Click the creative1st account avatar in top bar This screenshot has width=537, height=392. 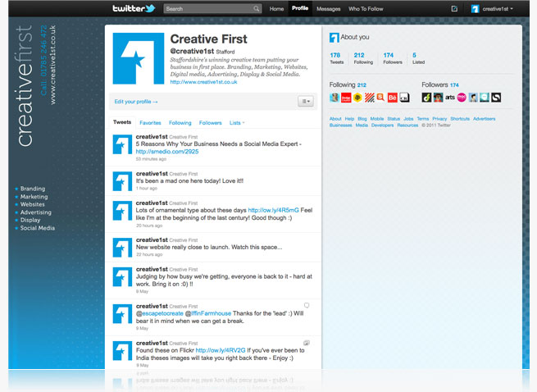(475, 9)
